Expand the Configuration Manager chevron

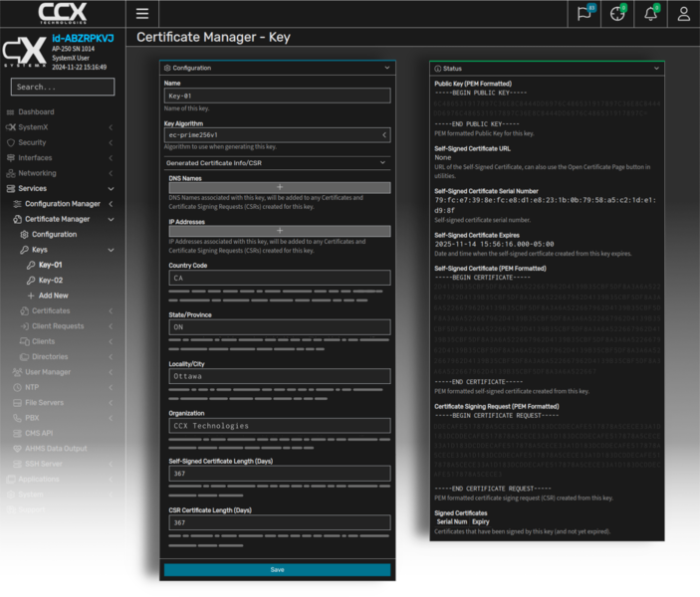(x=111, y=204)
